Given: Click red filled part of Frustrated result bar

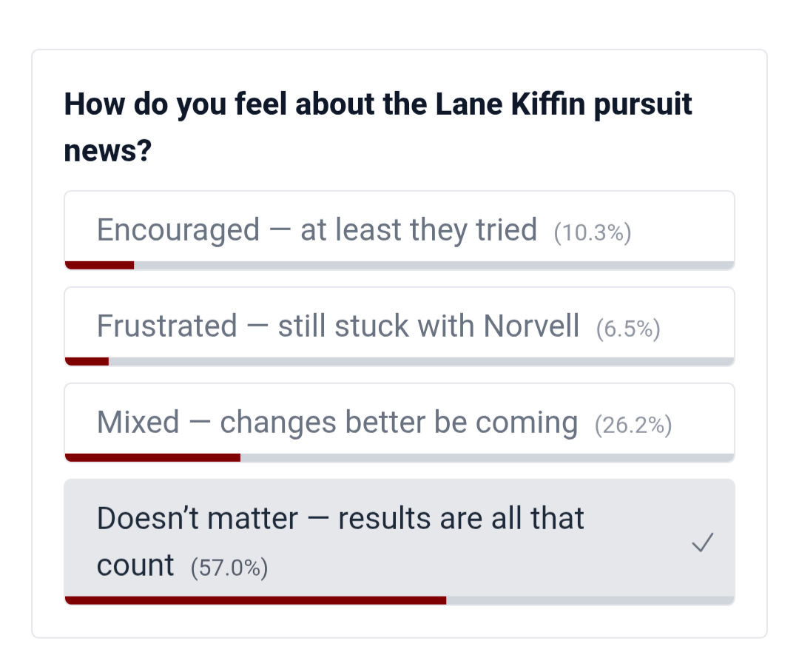Looking at the screenshot, I should [x=87, y=361].
